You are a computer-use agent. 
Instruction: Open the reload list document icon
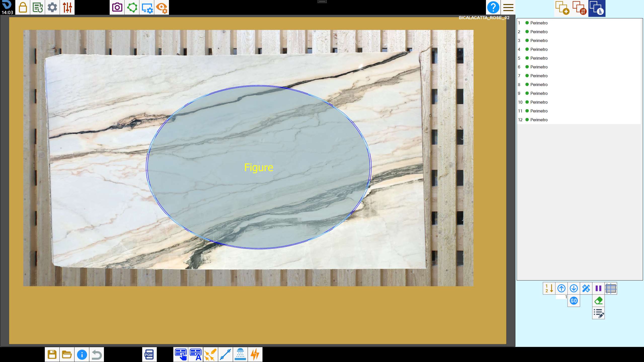37,7
